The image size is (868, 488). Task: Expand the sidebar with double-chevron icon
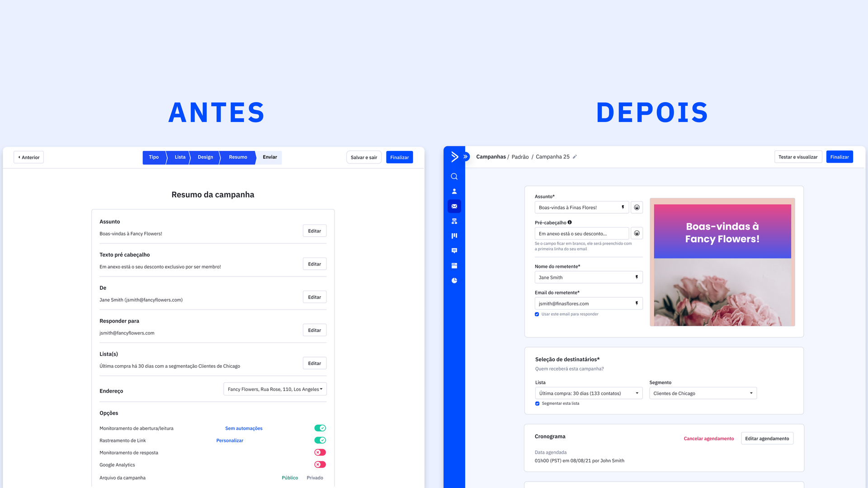tap(466, 157)
